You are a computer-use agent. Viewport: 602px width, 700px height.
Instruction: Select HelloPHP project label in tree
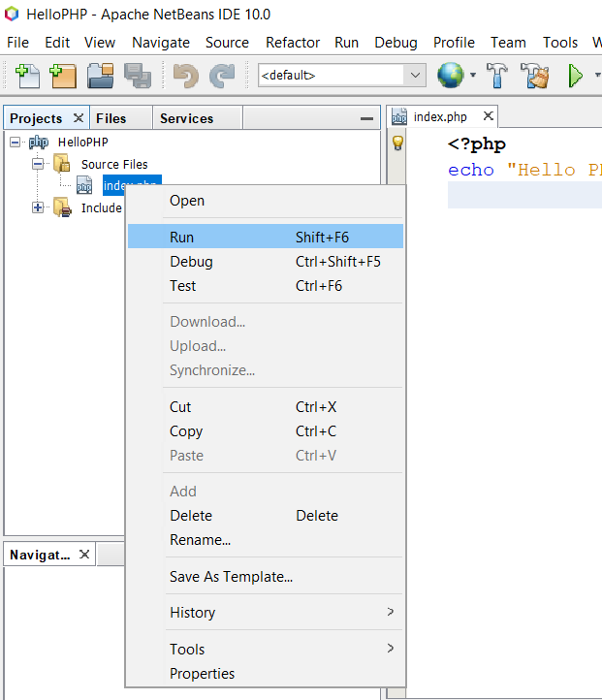click(83, 142)
